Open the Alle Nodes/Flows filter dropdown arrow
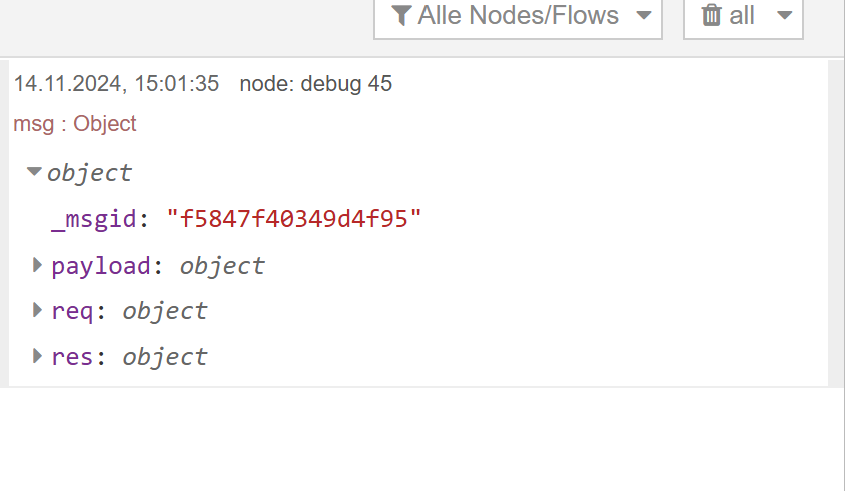Screen dimensions: 846x492 click(x=644, y=16)
